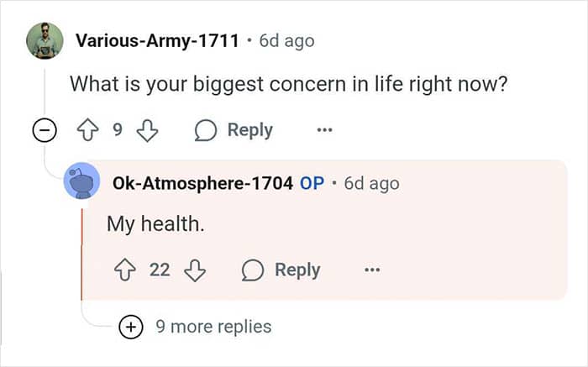The width and height of the screenshot is (588, 367).
Task: View Various-Army-1711's profile photo avatar
Action: point(45,40)
